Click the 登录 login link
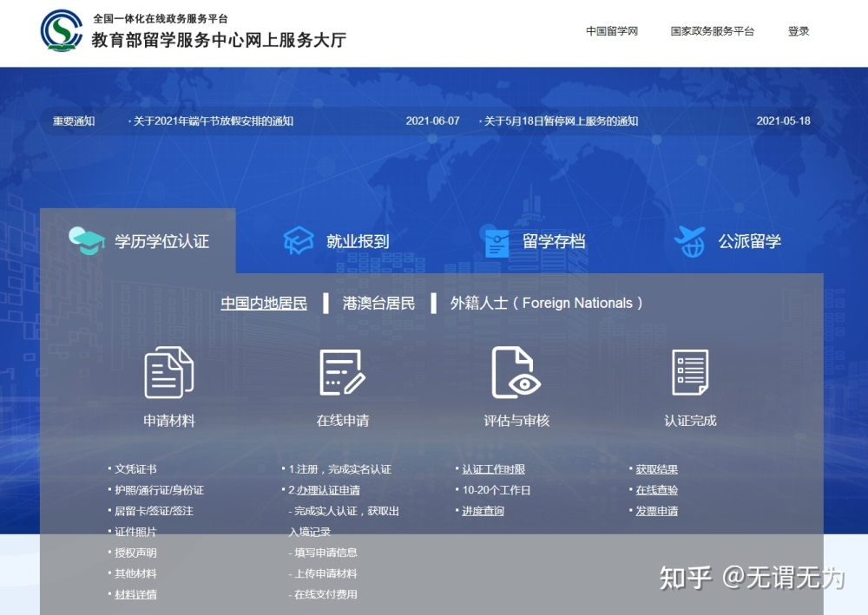This screenshot has width=868, height=615. [x=799, y=31]
